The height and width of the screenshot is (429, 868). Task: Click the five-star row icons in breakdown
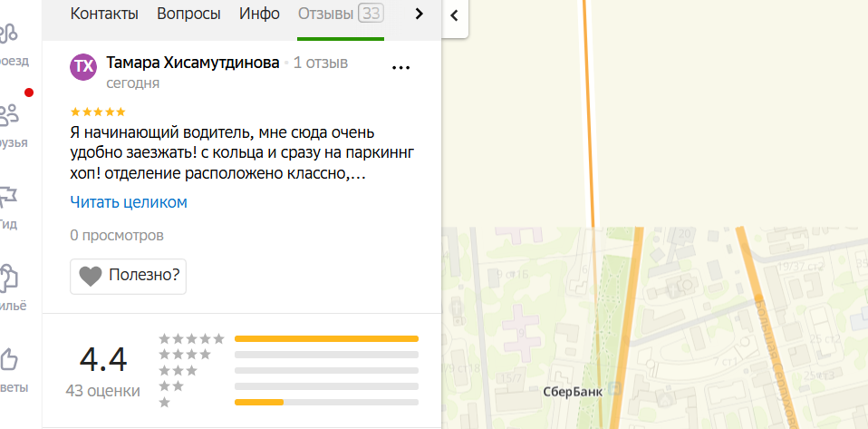pos(191,338)
